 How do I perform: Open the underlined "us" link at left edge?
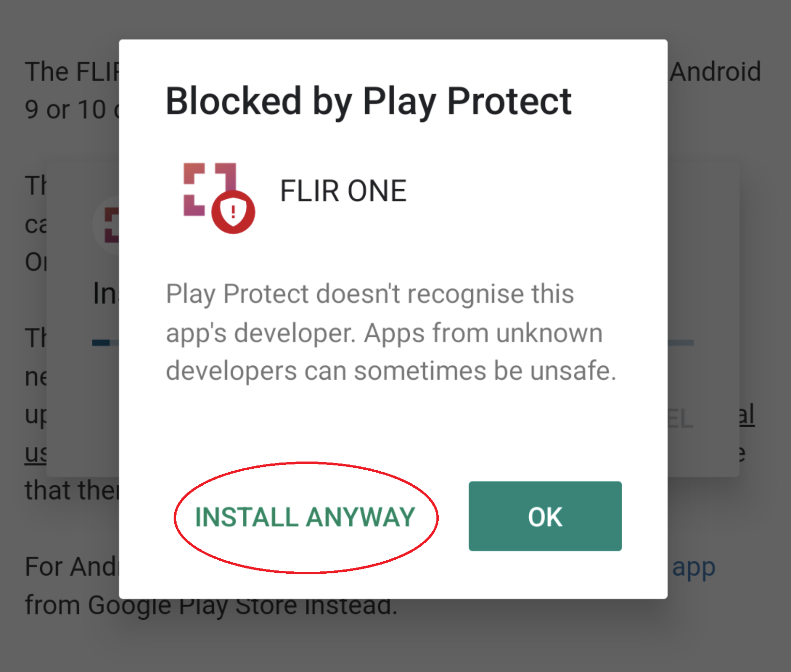pyautogui.click(x=36, y=453)
